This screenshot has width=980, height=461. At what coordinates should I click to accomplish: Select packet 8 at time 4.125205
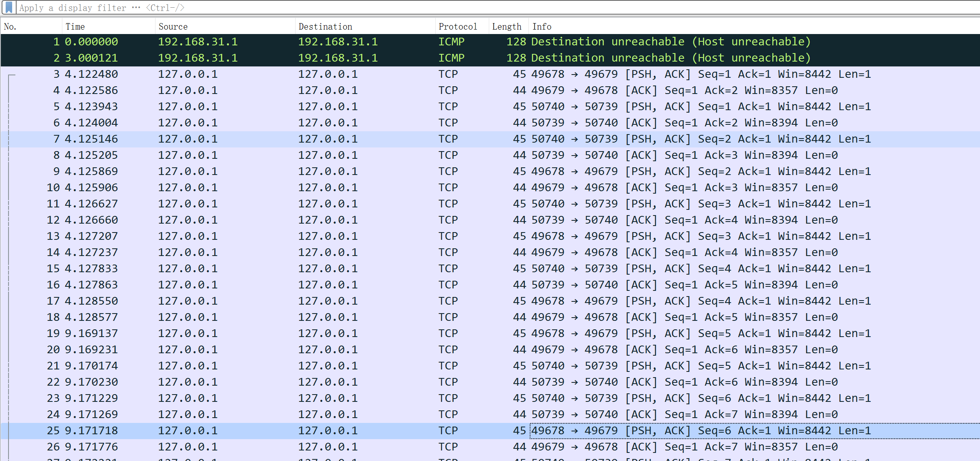point(490,155)
